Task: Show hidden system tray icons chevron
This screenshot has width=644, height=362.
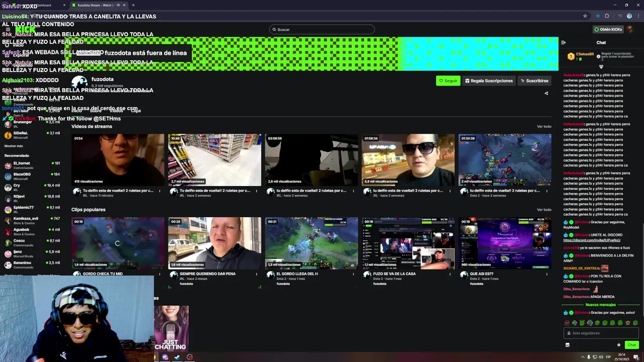Action: pyautogui.click(x=583, y=357)
